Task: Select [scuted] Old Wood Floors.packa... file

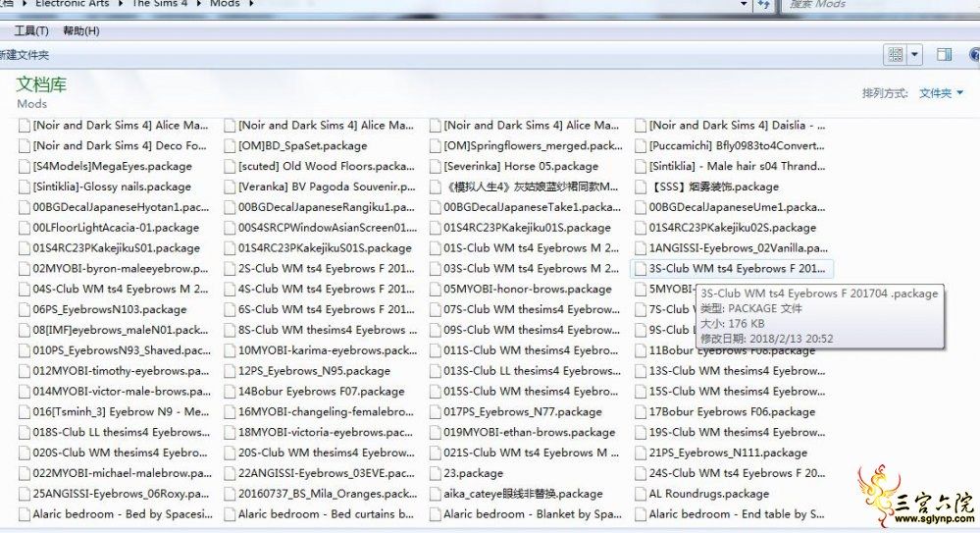Action: pos(327,167)
